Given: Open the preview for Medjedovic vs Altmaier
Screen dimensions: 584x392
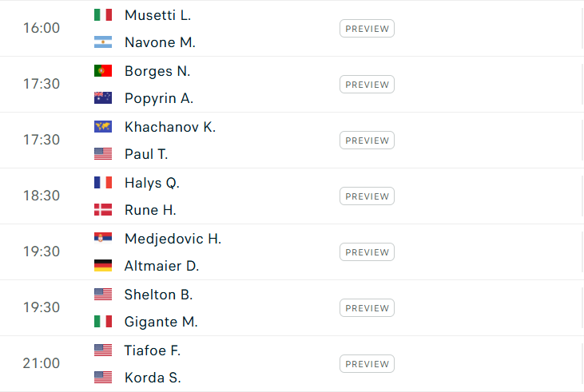Looking at the screenshot, I should pyautogui.click(x=367, y=252).
